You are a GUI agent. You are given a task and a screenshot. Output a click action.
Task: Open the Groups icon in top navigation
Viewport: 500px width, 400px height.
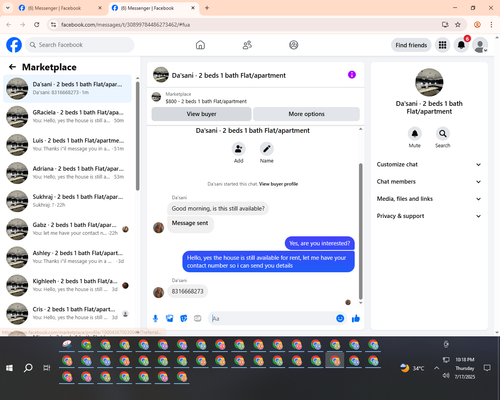tap(294, 45)
